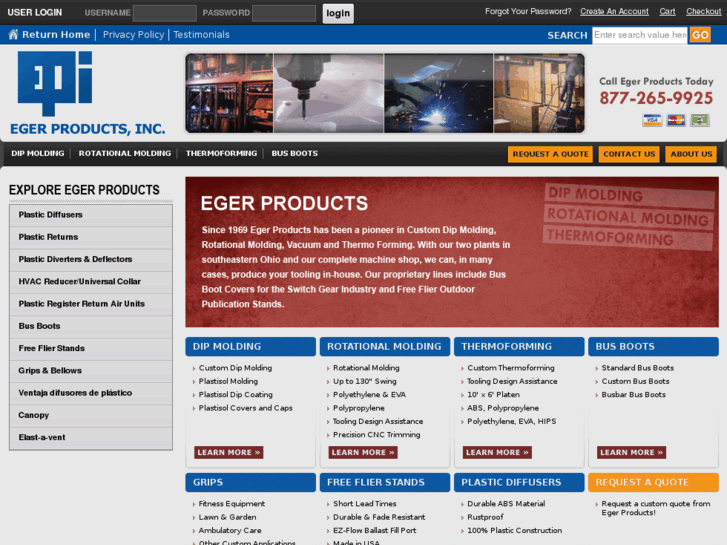Image resolution: width=727 pixels, height=545 pixels.
Task: Click Learn More under Bus Boots
Action: [631, 452]
